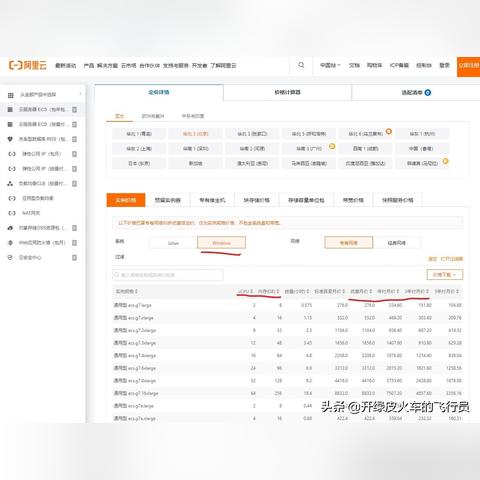The width and height of the screenshot is (480, 480).
Task: Open the 带宽价格 tab
Action: (x=353, y=200)
